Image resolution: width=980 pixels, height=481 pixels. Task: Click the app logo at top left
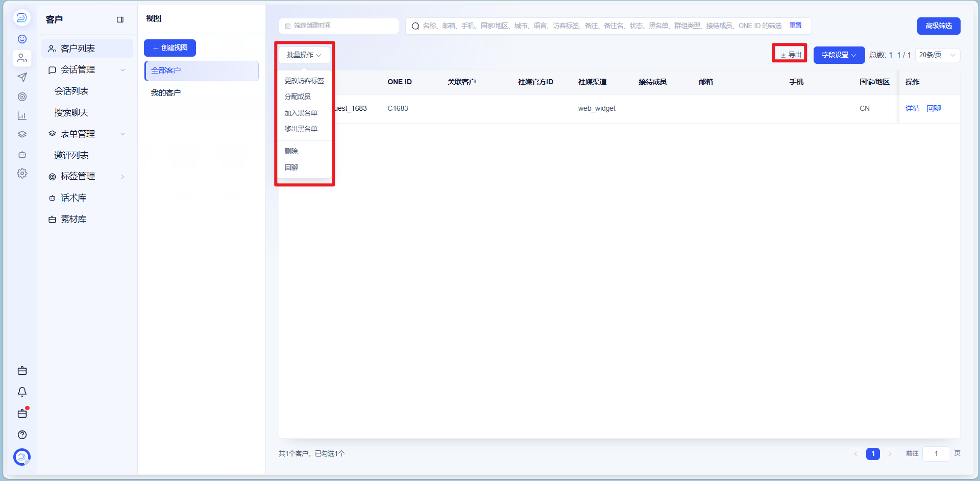(22, 18)
